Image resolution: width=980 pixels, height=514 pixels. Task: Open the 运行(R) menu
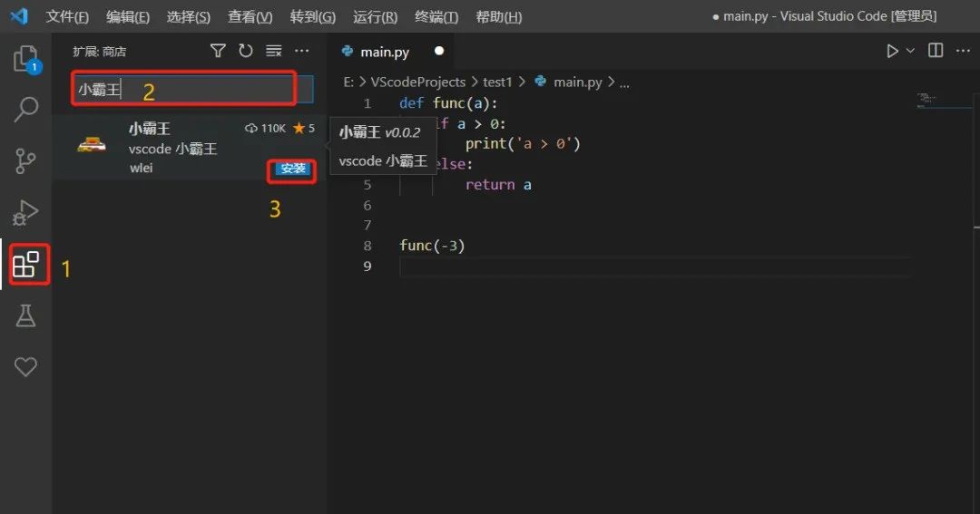[x=375, y=17]
